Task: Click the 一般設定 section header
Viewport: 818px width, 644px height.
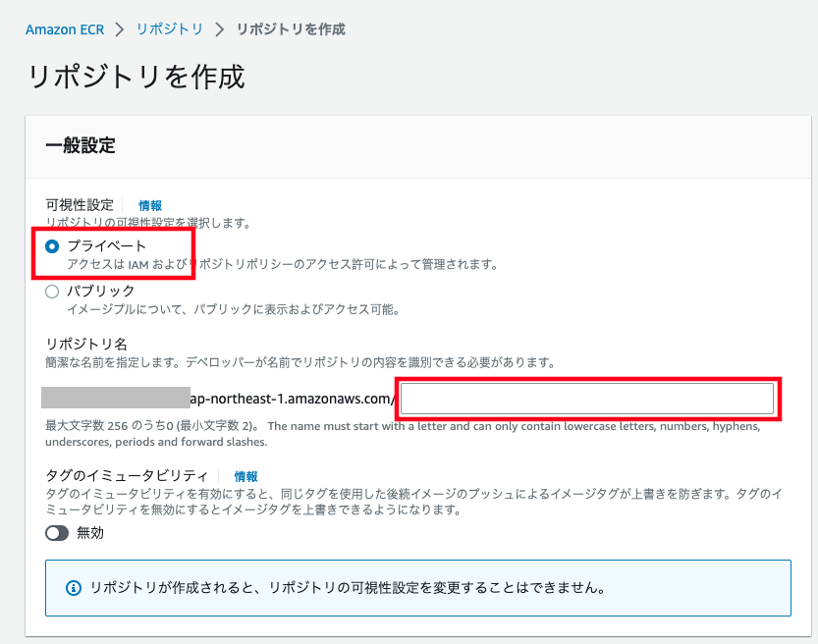Action: coord(81,143)
